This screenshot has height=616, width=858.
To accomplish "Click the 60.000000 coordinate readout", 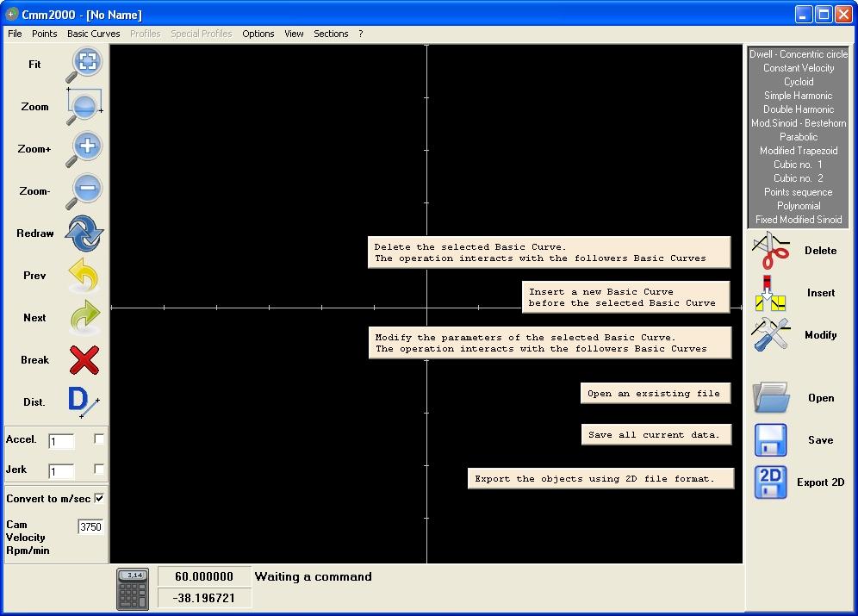I will click(x=204, y=576).
